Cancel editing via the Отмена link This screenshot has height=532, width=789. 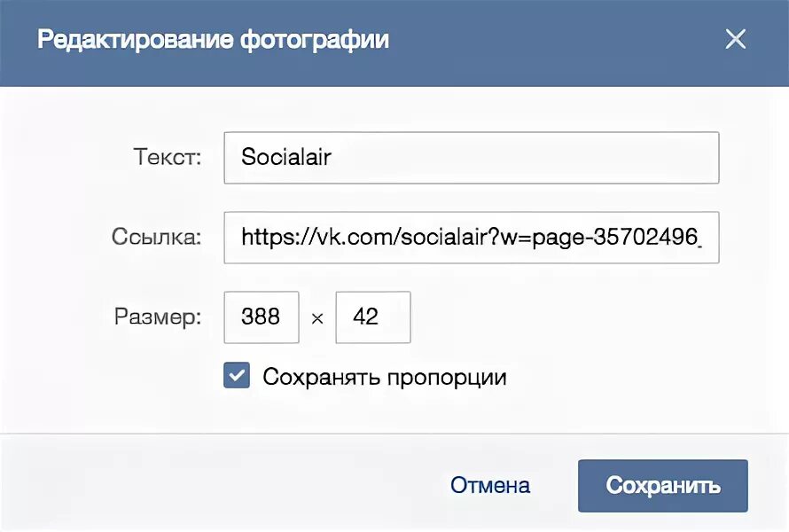point(490,485)
